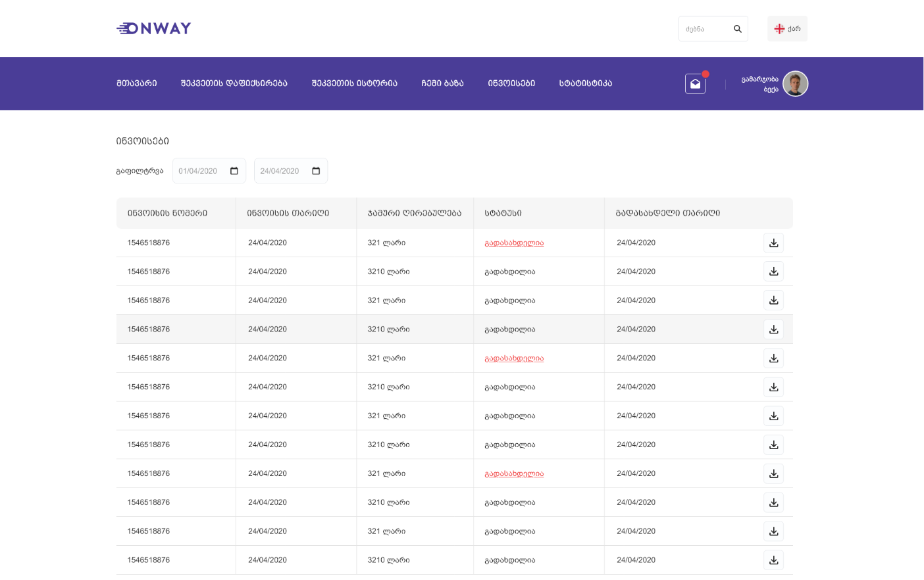Viewport: 924px width, 580px height.
Task: Click the ინვოისები page heading
Action: coord(142,141)
